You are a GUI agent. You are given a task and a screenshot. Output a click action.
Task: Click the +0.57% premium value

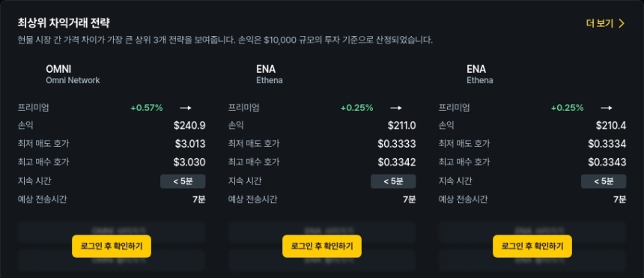pyautogui.click(x=147, y=108)
